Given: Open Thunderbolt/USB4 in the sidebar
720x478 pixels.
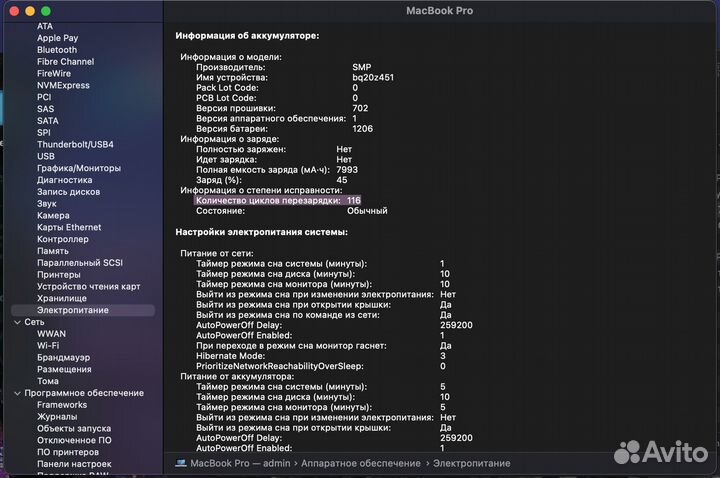Looking at the screenshot, I should pyautogui.click(x=75, y=145).
